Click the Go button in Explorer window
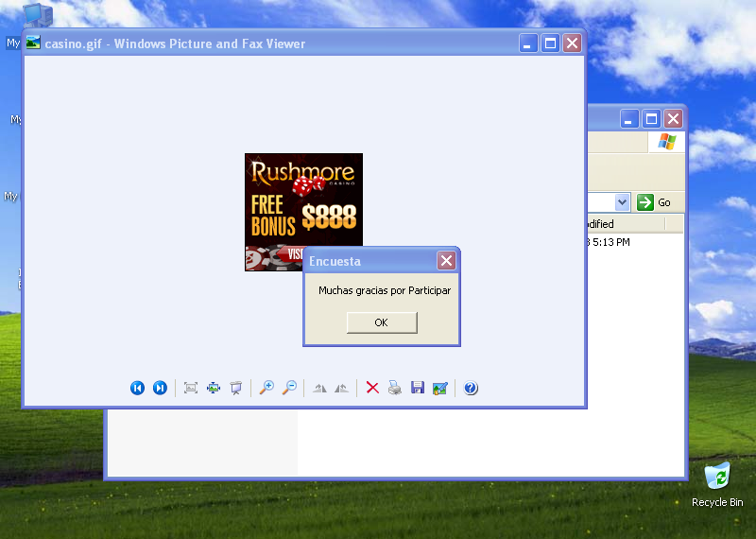 coord(654,202)
